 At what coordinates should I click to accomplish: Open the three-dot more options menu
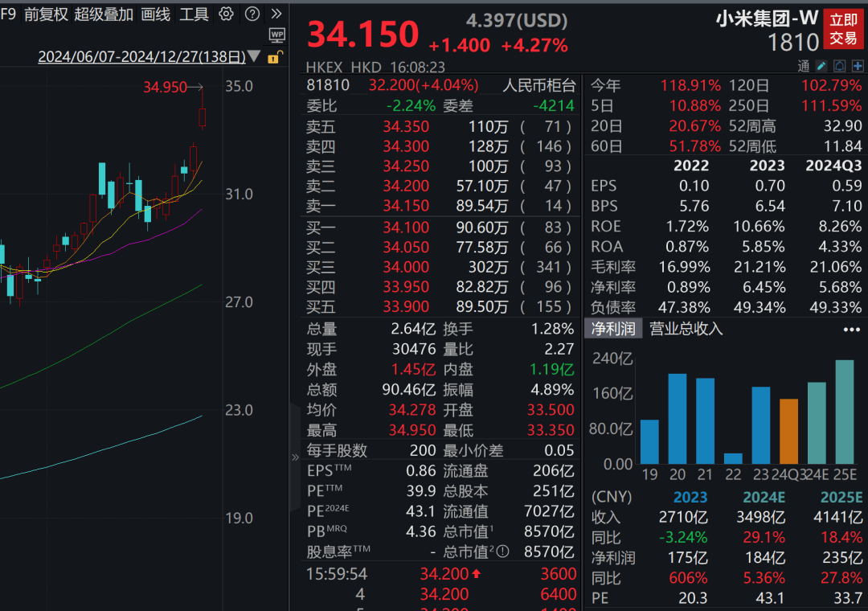pyautogui.click(x=851, y=330)
